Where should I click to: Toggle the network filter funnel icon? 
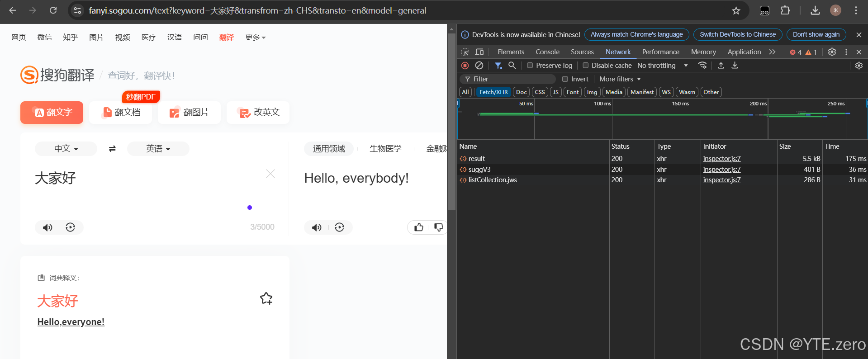point(498,66)
